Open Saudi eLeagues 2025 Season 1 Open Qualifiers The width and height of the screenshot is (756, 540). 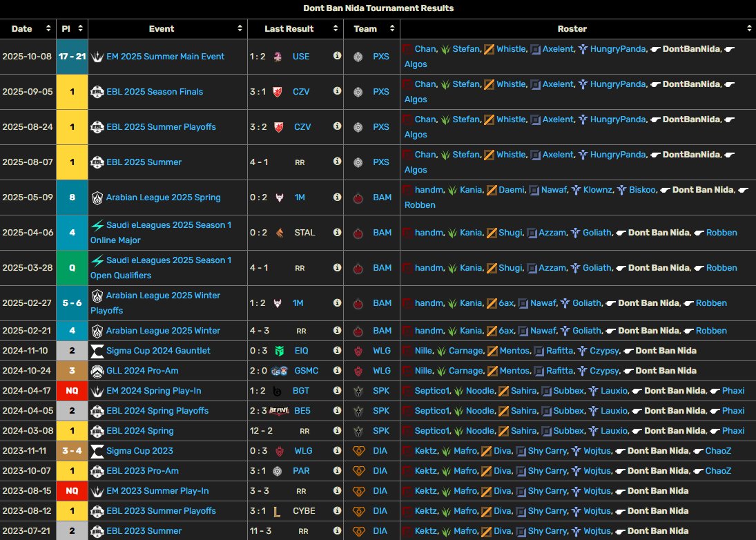[x=161, y=268]
